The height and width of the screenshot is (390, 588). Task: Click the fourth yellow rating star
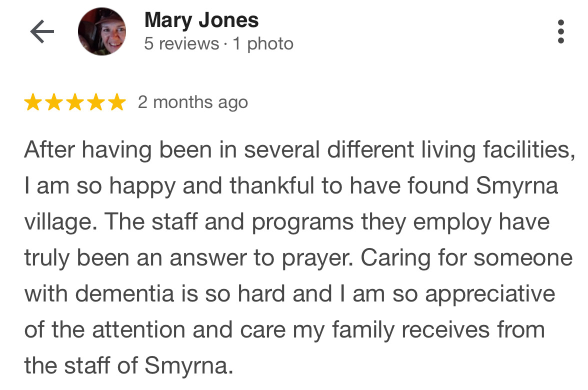[x=96, y=102]
